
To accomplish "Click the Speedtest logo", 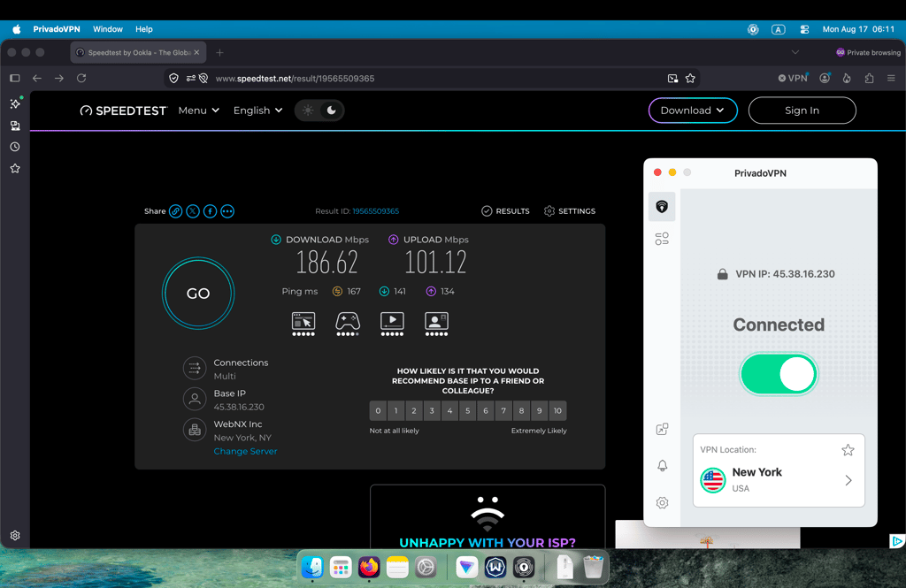I will pos(123,111).
